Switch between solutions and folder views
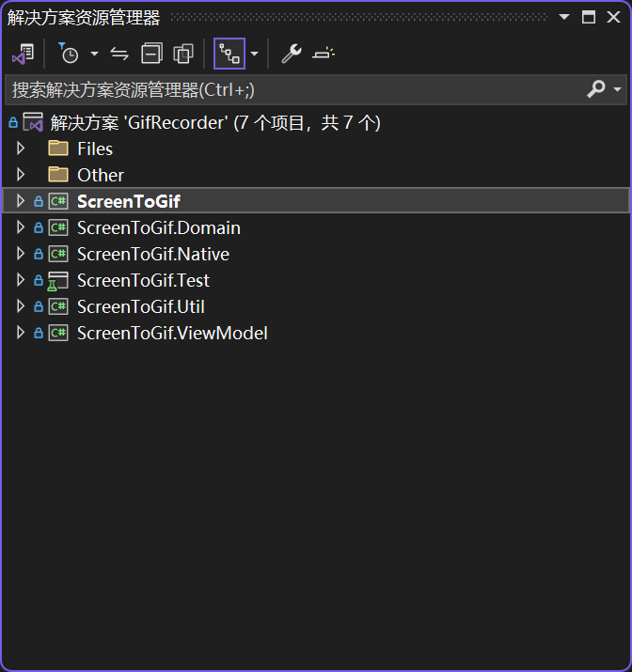The width and height of the screenshot is (632, 672). (x=24, y=54)
